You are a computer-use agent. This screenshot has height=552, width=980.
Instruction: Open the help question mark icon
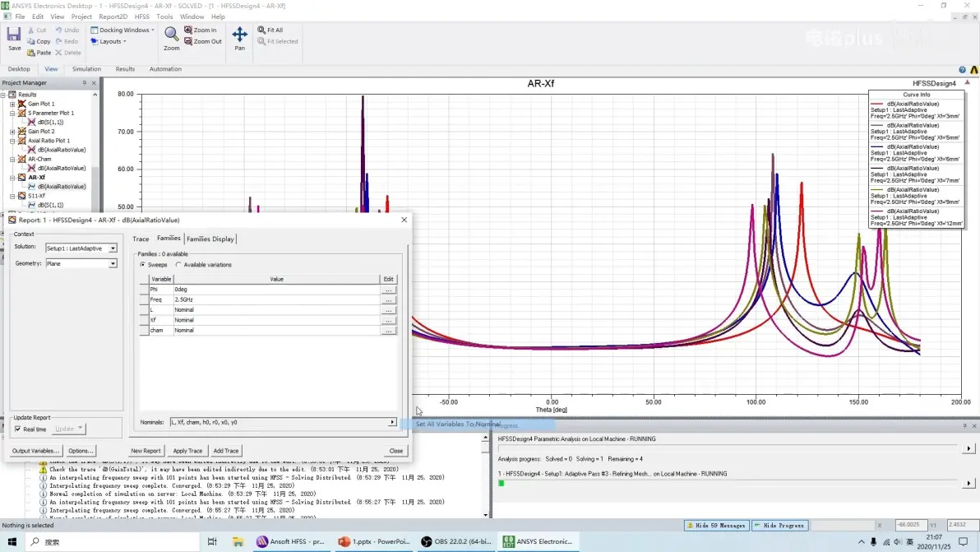[x=962, y=69]
